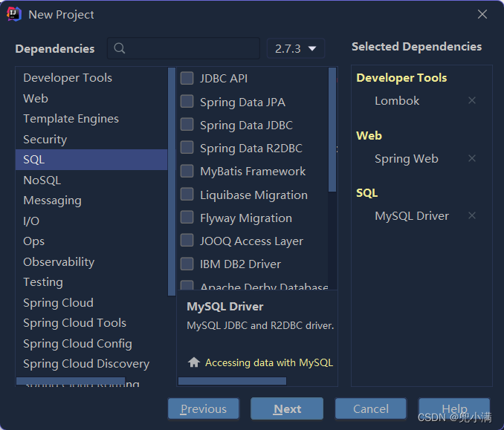
Task: Check JOOQ Access Layer checkbox
Action: pyautogui.click(x=187, y=240)
